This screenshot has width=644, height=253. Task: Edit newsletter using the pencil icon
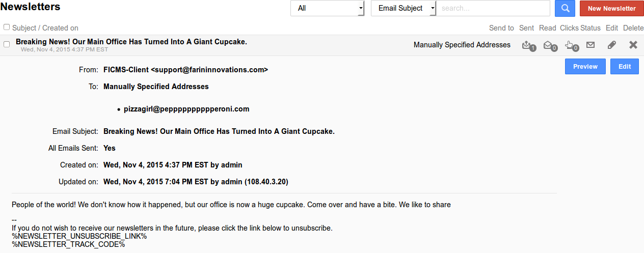[x=612, y=45]
